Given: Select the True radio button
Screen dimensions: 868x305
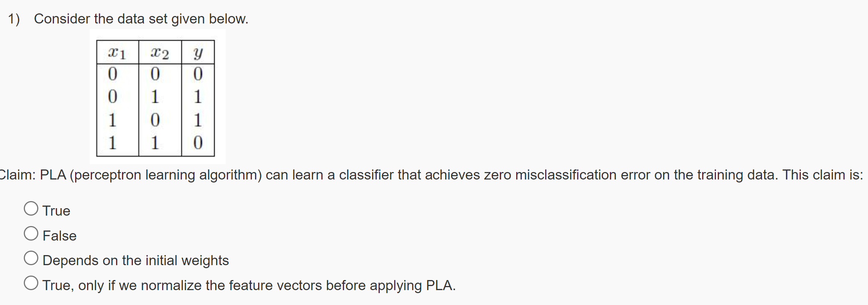Looking at the screenshot, I should coord(31,208).
